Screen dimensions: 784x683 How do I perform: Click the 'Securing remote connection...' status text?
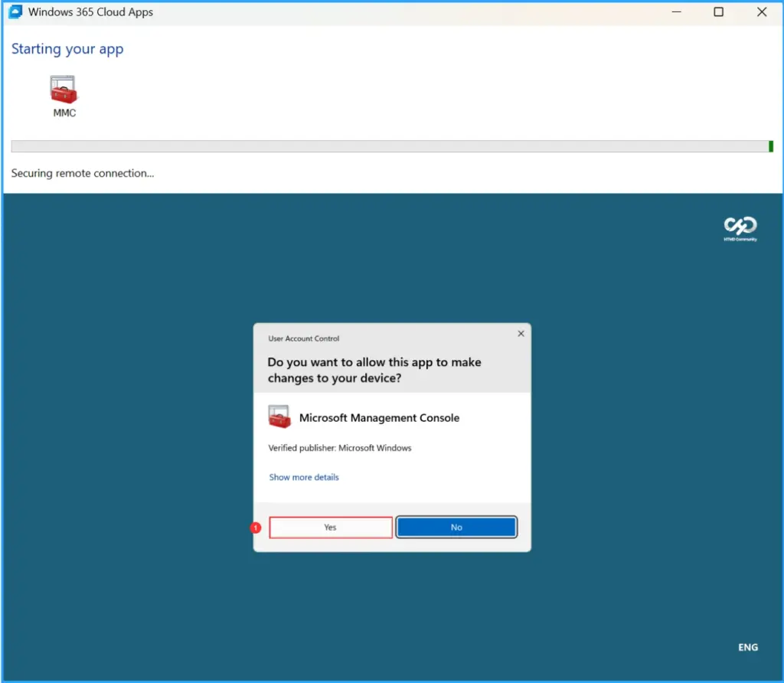tap(83, 173)
